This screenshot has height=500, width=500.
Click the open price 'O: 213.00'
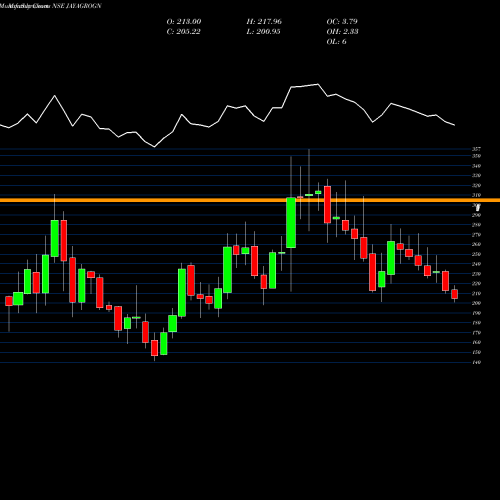point(184,22)
